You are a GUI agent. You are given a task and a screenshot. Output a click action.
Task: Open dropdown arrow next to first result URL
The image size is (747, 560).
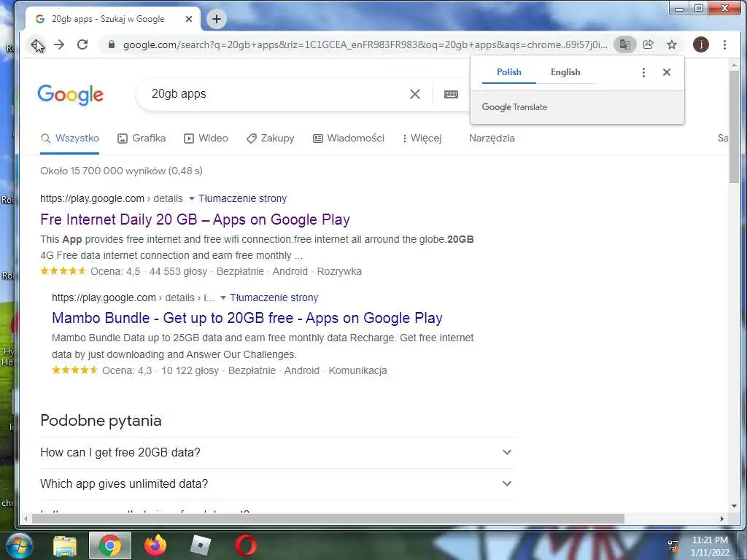coord(192,198)
